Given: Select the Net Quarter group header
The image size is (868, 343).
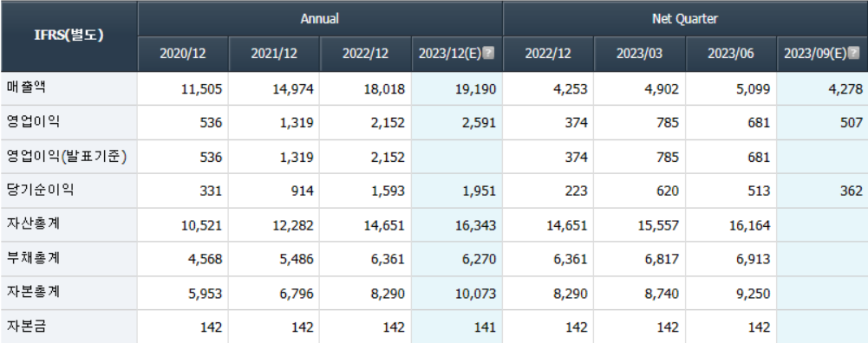Looking at the screenshot, I should click(685, 19).
